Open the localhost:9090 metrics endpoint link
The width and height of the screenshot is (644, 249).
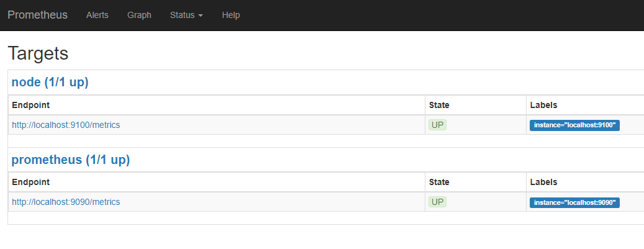[x=66, y=202]
